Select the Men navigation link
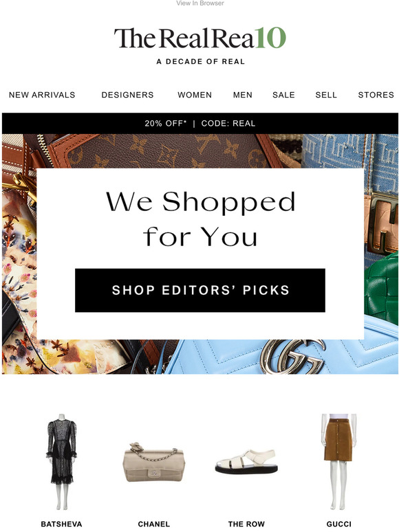 [242, 95]
